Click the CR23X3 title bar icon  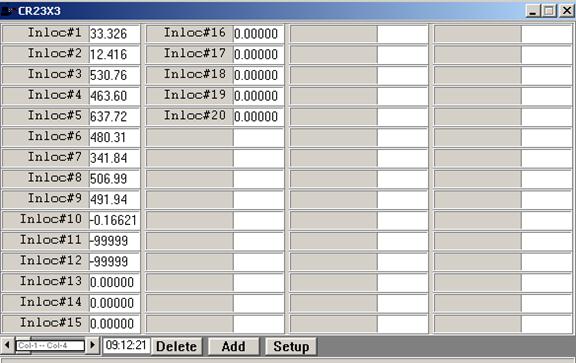[7, 11]
